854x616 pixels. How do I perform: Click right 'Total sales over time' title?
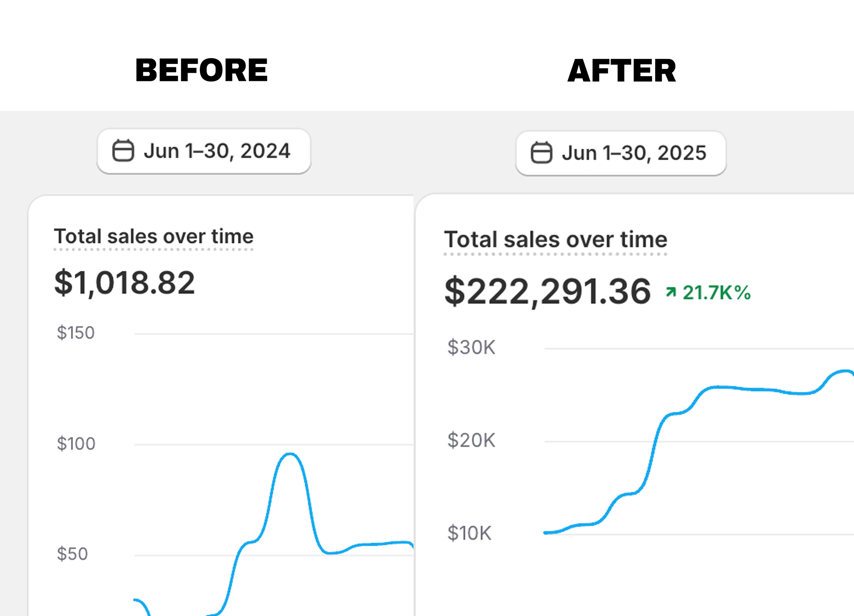[x=555, y=239]
